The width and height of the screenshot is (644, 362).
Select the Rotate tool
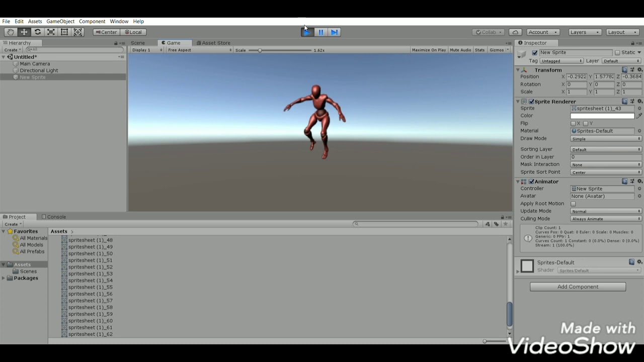point(38,32)
